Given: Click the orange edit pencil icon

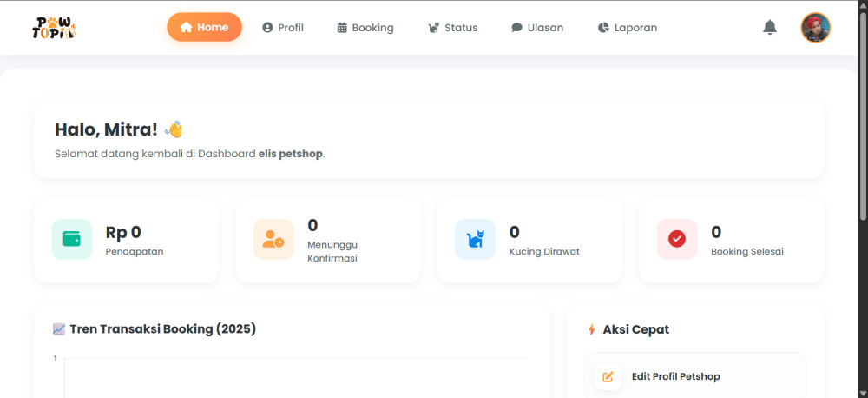Looking at the screenshot, I should 608,376.
